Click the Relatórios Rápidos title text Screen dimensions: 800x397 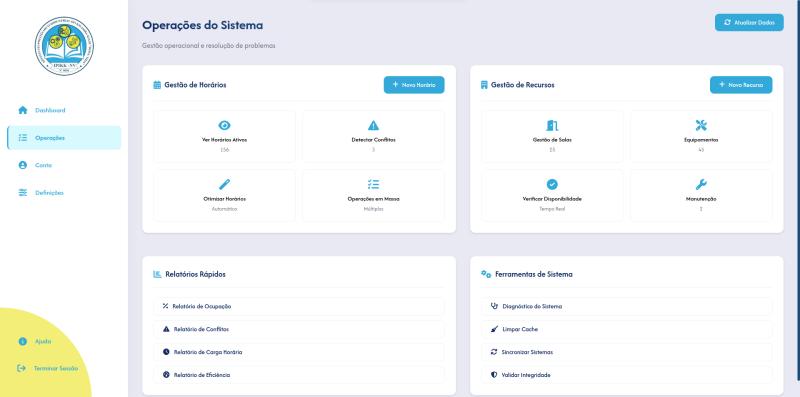point(195,275)
